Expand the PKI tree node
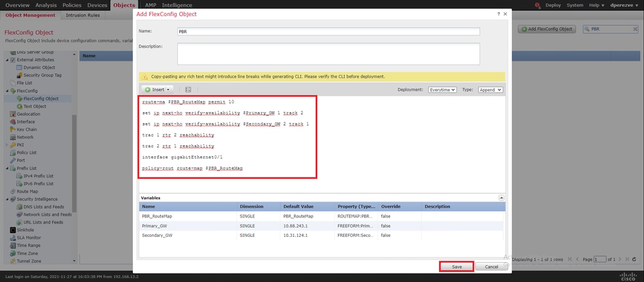 7,145
